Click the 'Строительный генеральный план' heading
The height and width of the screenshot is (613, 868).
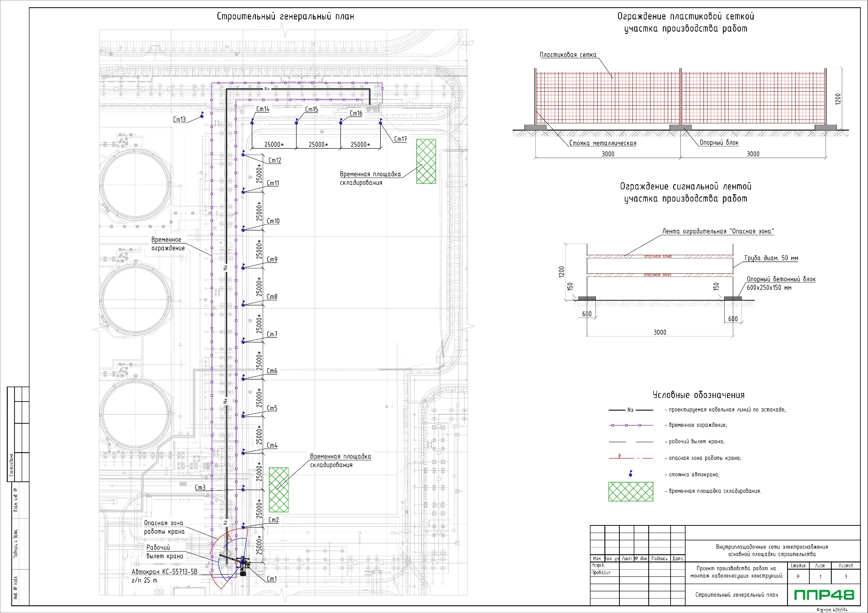[x=285, y=17]
